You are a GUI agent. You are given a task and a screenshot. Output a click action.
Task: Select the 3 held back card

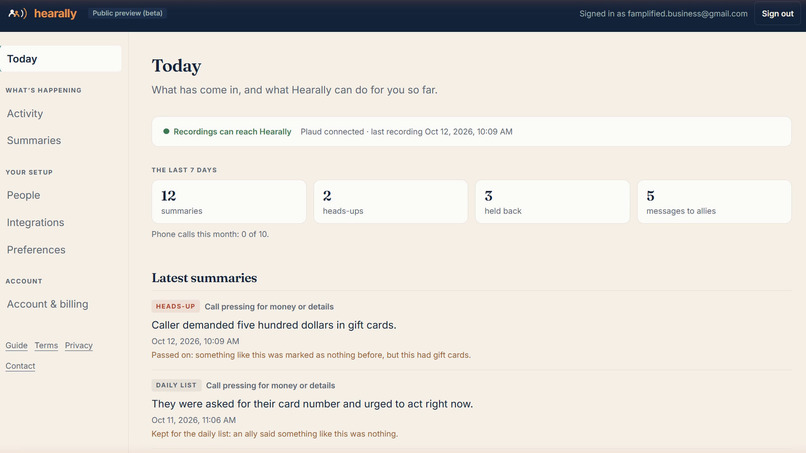pyautogui.click(x=553, y=202)
